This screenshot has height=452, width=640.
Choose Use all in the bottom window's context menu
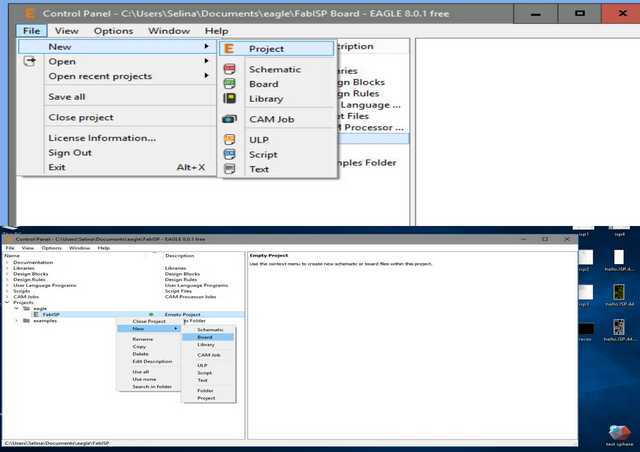click(149, 372)
